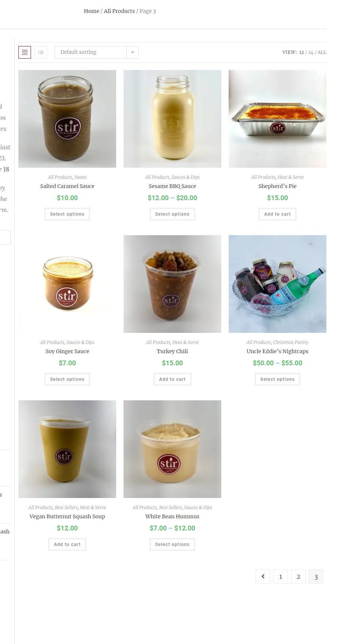Image resolution: width=350 pixels, height=644 pixels.
Task: Select options for Salted Caramel Sauce
Action: click(x=67, y=214)
